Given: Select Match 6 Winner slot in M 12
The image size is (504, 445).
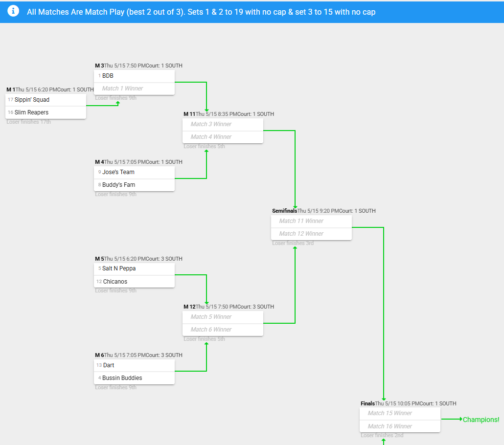Looking at the screenshot, I should (x=211, y=330).
